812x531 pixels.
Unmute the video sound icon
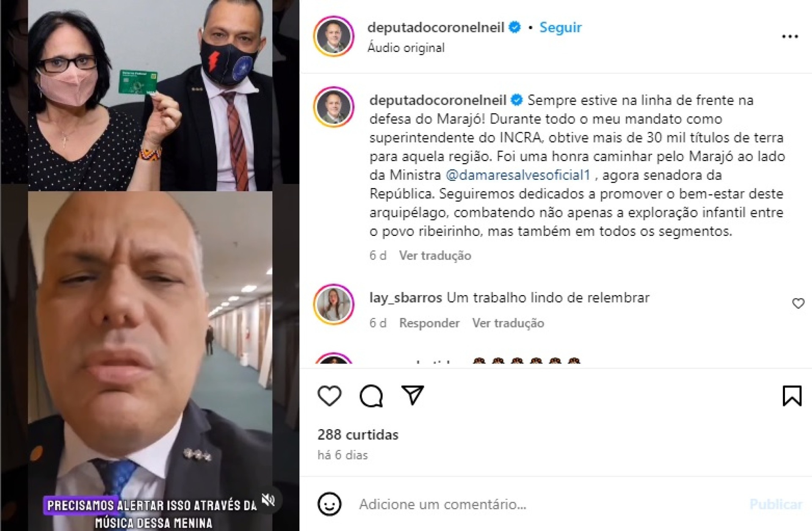tap(269, 500)
